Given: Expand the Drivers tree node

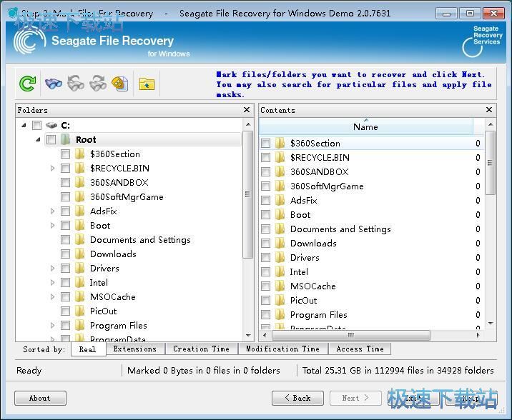Looking at the screenshot, I should 52,268.
